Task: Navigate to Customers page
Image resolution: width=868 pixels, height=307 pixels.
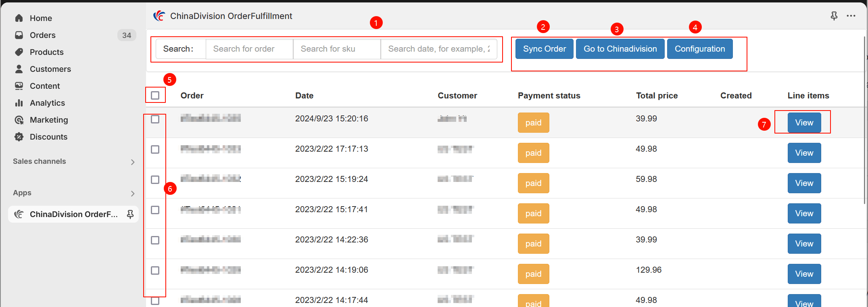Action: click(50, 69)
